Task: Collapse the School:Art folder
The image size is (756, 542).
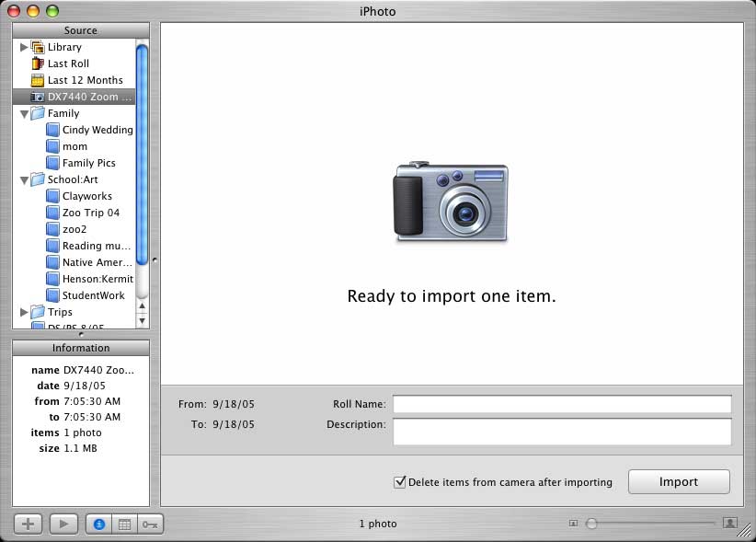Action: pyautogui.click(x=24, y=180)
